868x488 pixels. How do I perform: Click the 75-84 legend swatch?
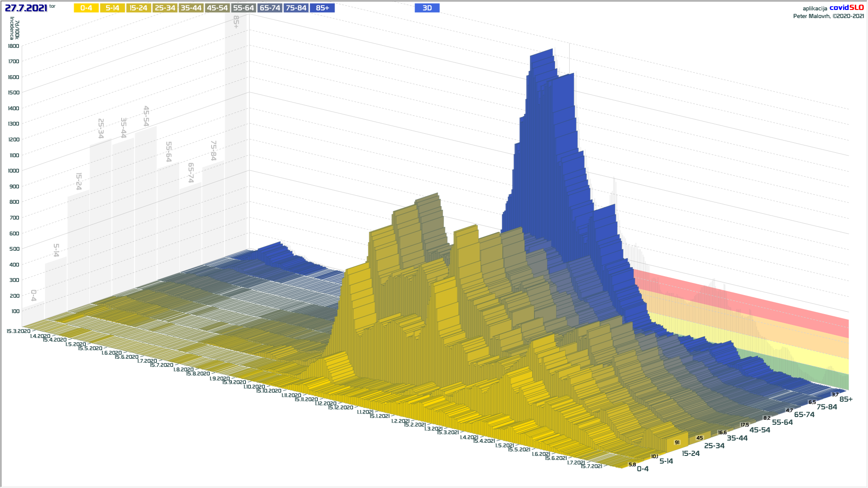296,8
